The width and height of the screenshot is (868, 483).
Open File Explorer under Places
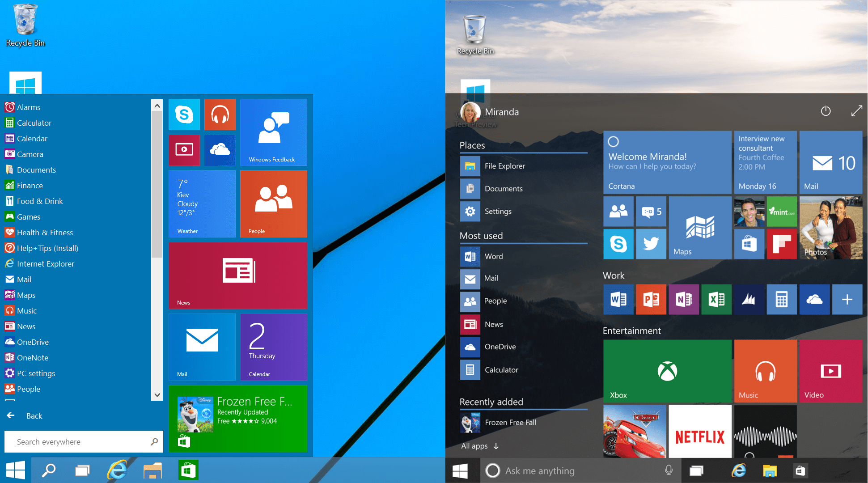point(504,166)
